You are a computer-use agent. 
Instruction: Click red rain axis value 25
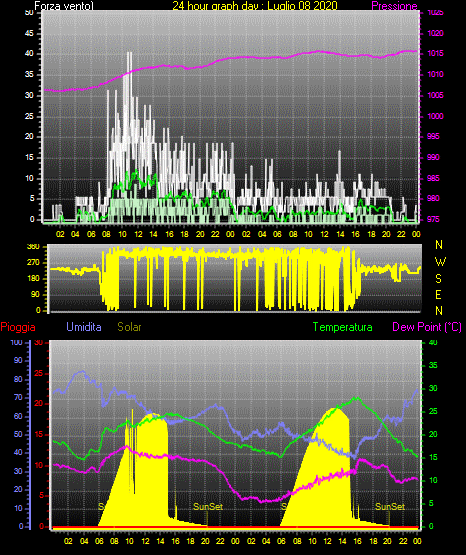coord(38,373)
